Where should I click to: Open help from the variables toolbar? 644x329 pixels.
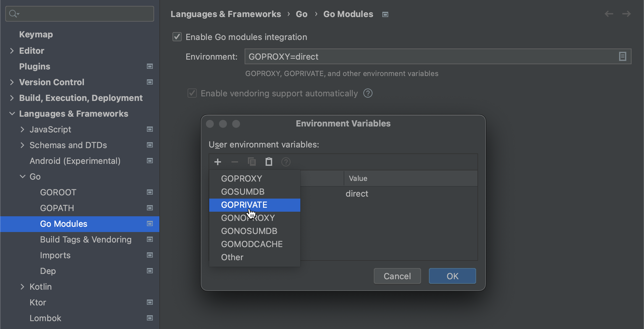pyautogui.click(x=286, y=162)
